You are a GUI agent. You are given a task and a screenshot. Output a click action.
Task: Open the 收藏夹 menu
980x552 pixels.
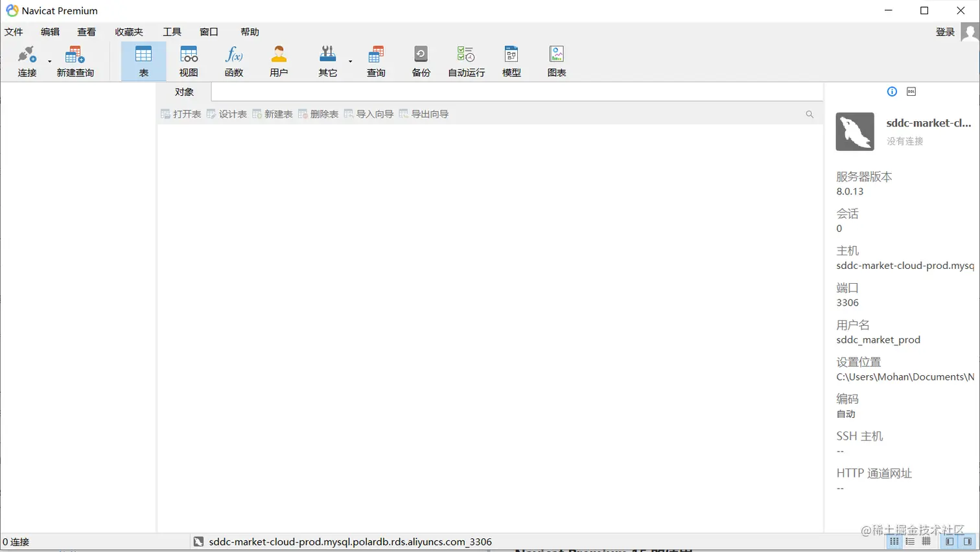pyautogui.click(x=129, y=32)
